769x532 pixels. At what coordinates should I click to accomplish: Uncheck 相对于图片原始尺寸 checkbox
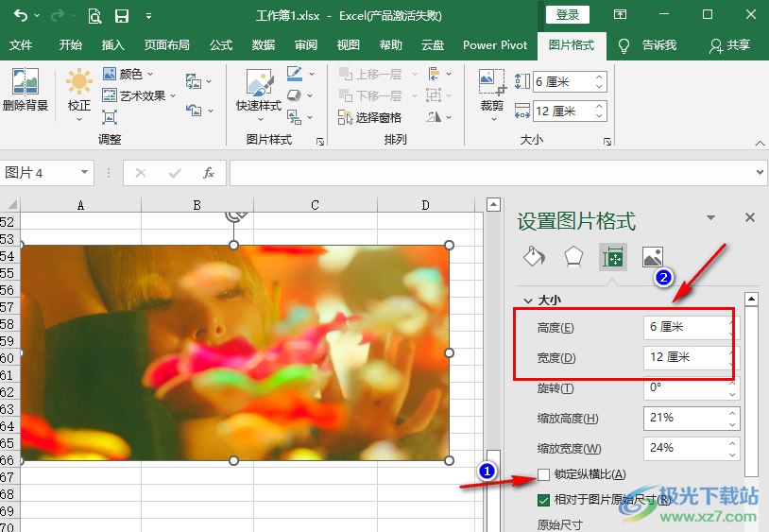[543, 500]
